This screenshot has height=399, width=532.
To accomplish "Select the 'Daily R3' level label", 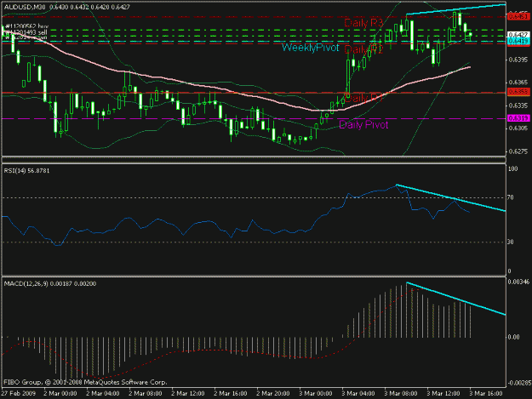I will [x=363, y=23].
